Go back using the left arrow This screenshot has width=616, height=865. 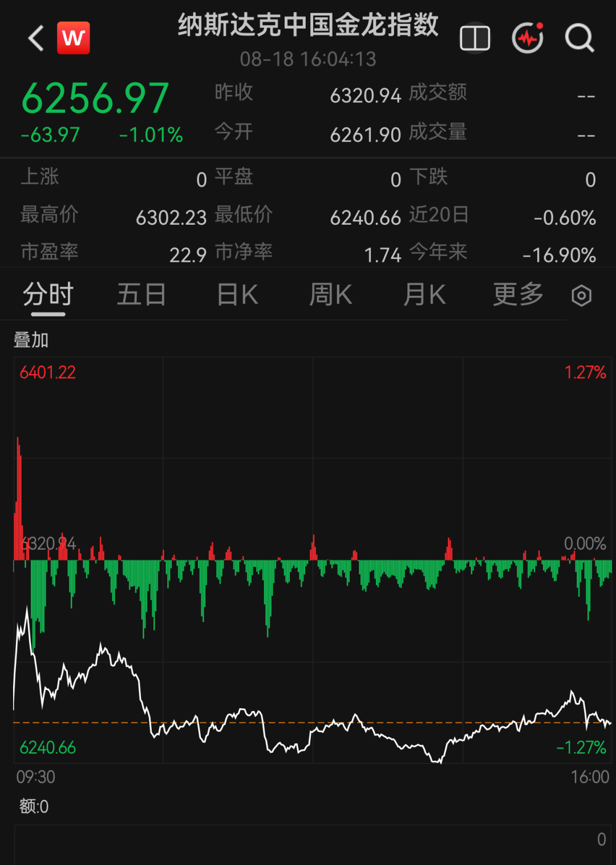click(x=36, y=38)
